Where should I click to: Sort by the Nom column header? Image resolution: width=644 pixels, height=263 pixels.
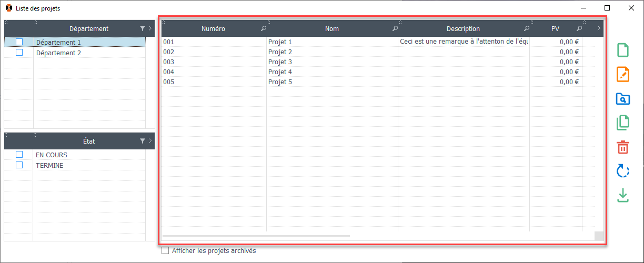331,29
